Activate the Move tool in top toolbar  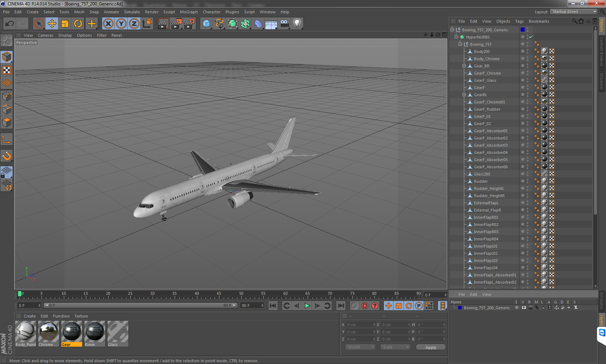click(x=52, y=24)
